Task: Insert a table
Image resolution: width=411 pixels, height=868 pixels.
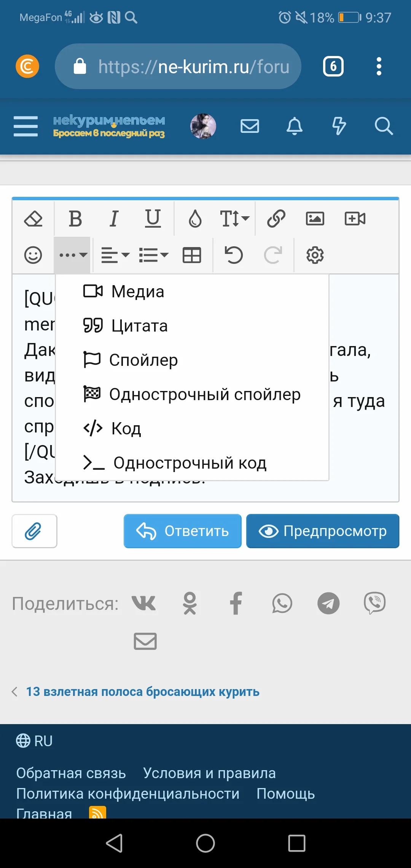Action: point(192,255)
